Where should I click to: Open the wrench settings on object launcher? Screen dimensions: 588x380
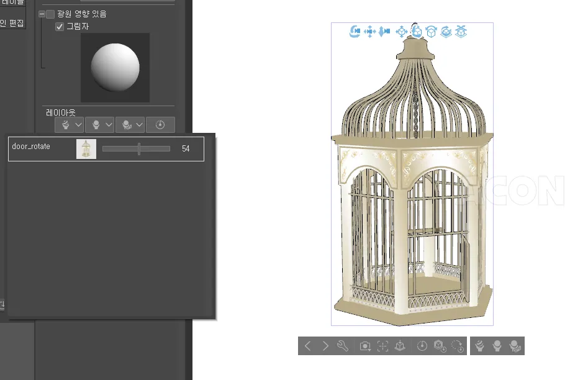pos(343,346)
